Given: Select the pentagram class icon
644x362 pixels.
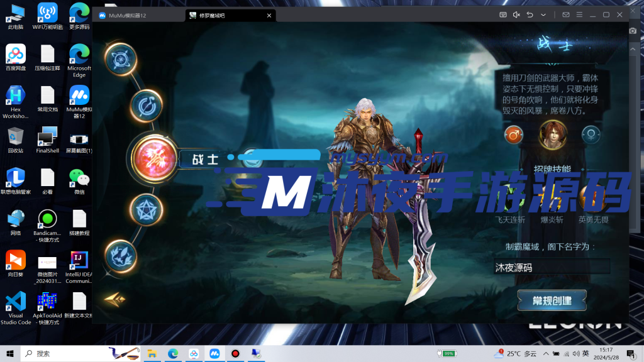Looking at the screenshot, I should 147,209.
